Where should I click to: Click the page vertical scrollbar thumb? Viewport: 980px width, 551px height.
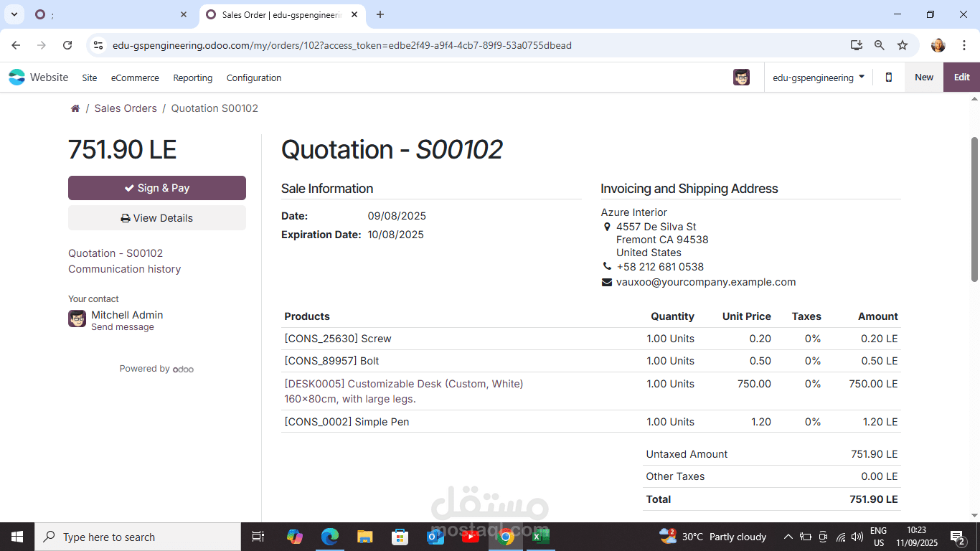click(x=974, y=209)
